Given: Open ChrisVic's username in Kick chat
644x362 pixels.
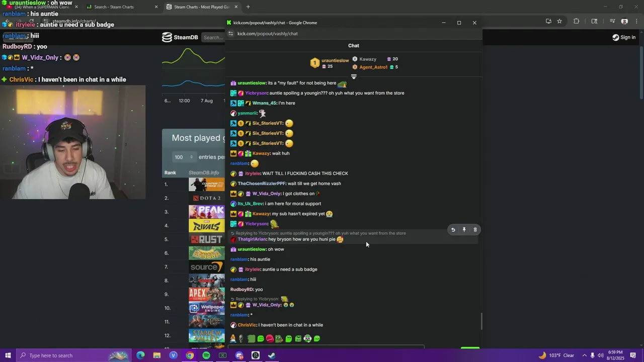Looking at the screenshot, I should [x=247, y=325].
